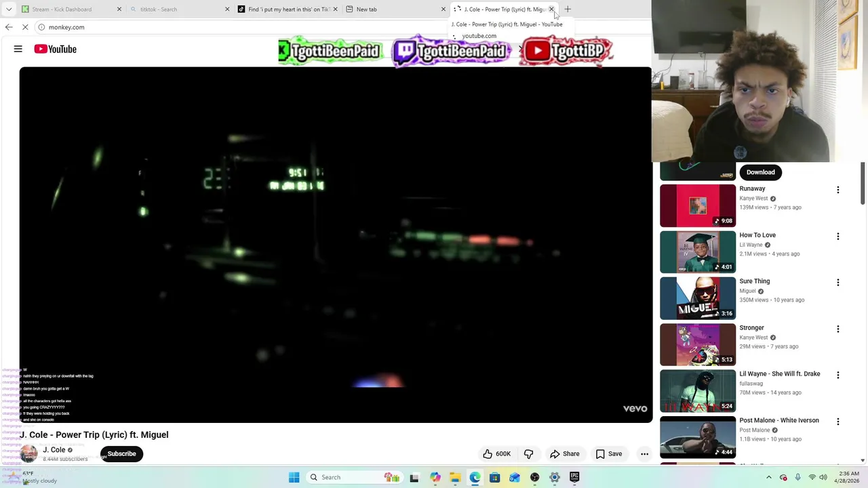The image size is (868, 488).
Task: Open She Will video thumbnail
Action: coord(698,391)
